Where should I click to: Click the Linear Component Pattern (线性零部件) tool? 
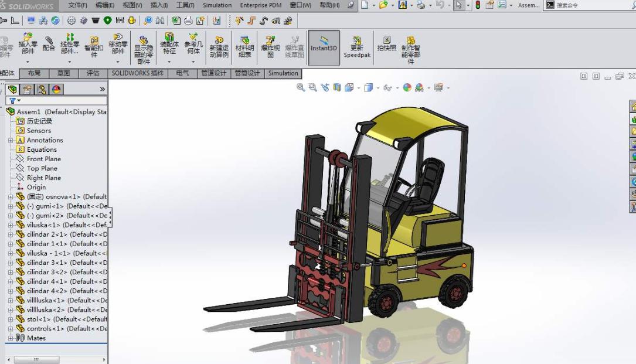(x=70, y=43)
